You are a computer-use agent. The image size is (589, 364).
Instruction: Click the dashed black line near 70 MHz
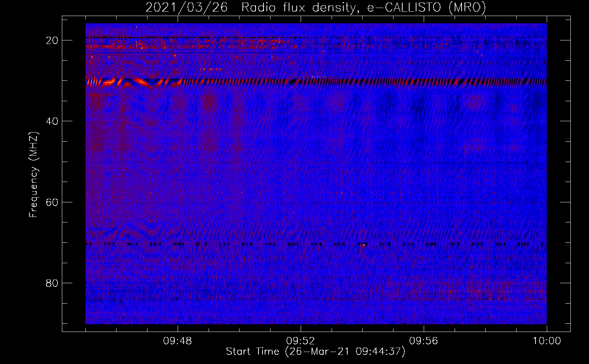click(x=316, y=244)
